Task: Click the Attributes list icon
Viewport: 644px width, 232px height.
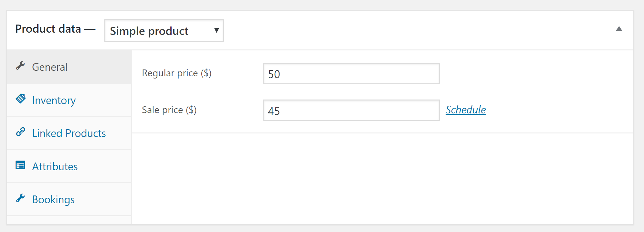Action: tap(20, 165)
